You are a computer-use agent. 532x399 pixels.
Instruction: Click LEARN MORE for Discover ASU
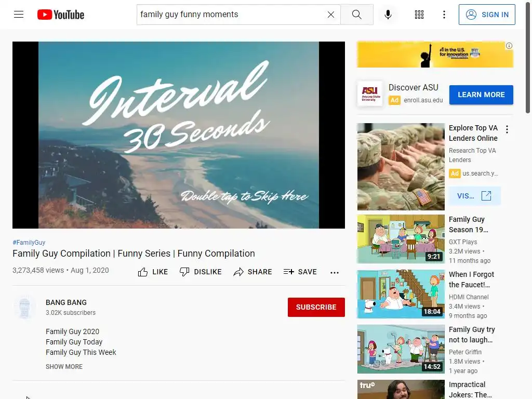coord(481,95)
